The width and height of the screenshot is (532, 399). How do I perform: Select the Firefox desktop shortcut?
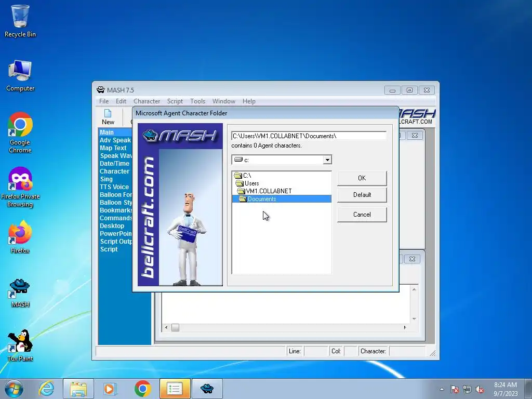20,237
